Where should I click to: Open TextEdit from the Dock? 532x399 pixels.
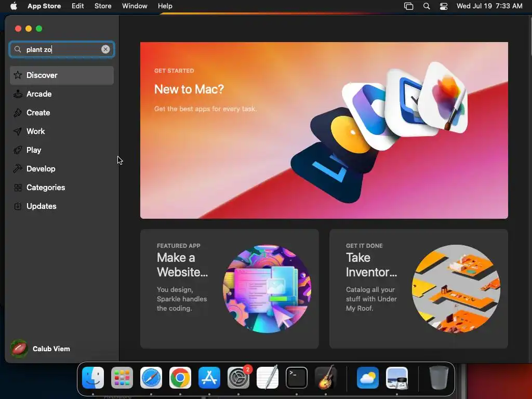[x=268, y=378]
